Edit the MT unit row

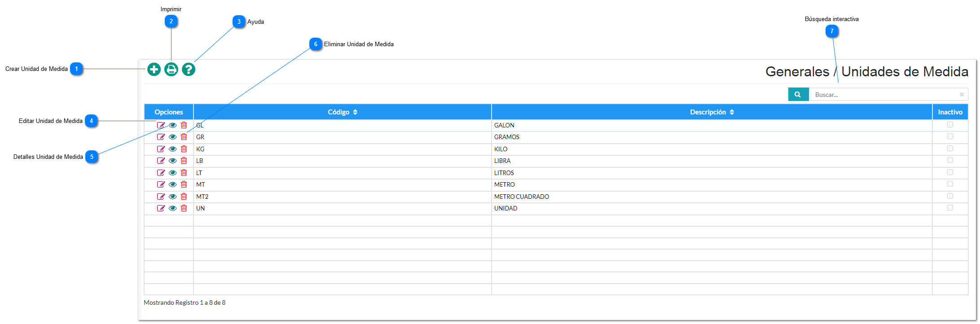click(161, 184)
